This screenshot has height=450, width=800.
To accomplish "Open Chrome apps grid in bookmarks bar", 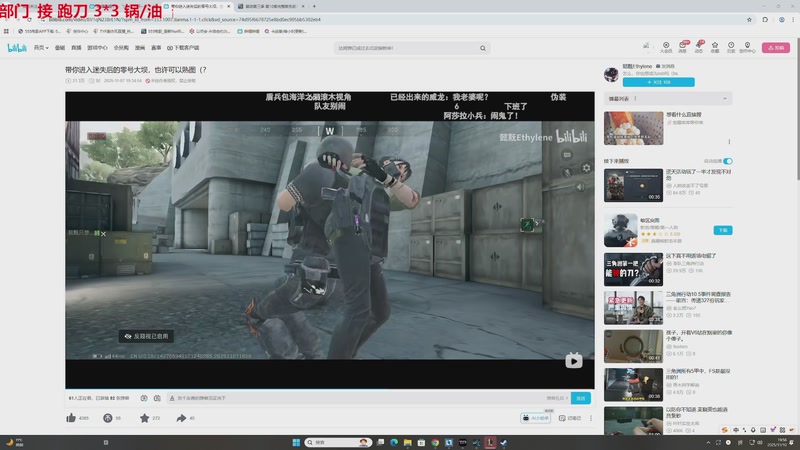I will (x=6, y=31).
